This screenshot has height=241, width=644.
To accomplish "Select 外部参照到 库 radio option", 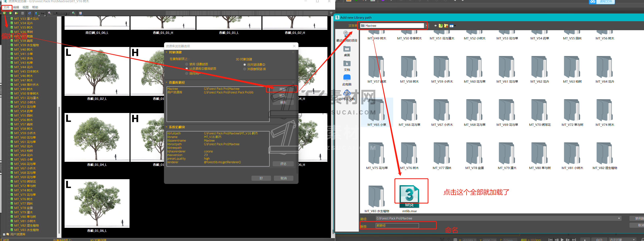I will click(x=244, y=69).
